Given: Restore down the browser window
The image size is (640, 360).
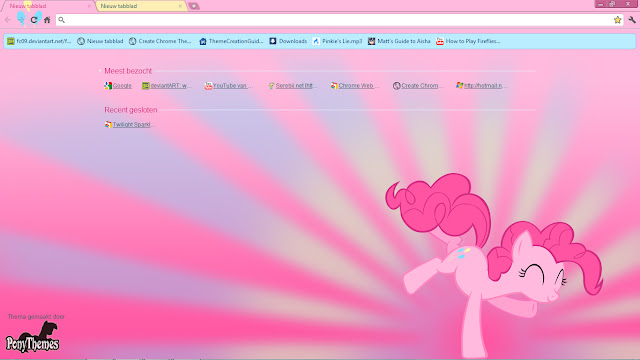Looking at the screenshot, I should point(612,4).
